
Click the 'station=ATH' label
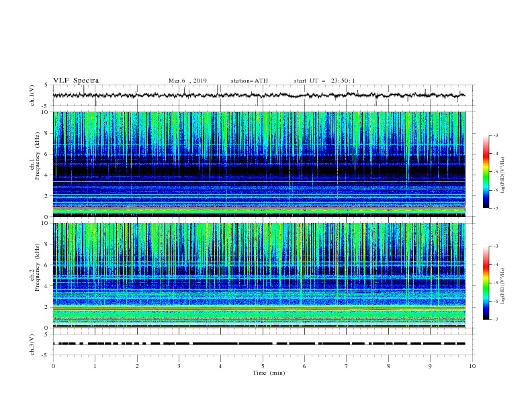pyautogui.click(x=249, y=81)
